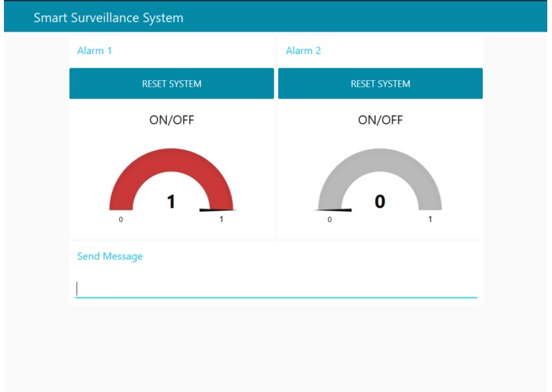
Task: Click ON/OFF label under Alarm 1
Action: [172, 120]
